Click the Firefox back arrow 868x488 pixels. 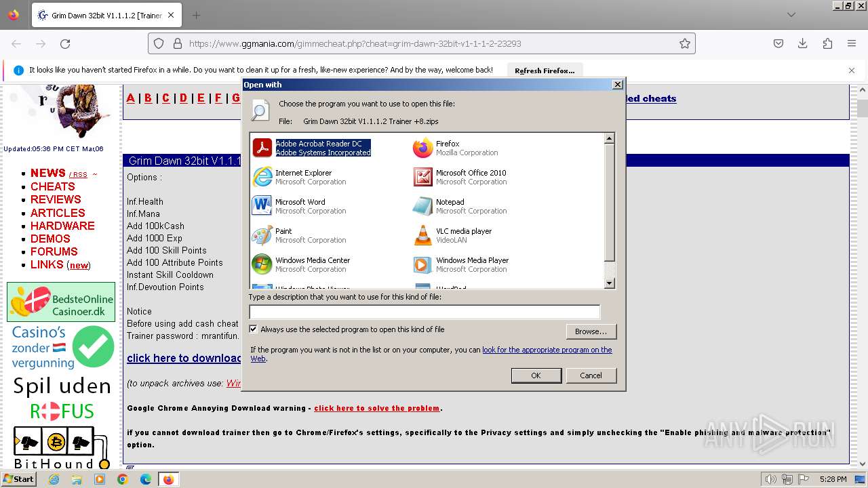click(16, 43)
